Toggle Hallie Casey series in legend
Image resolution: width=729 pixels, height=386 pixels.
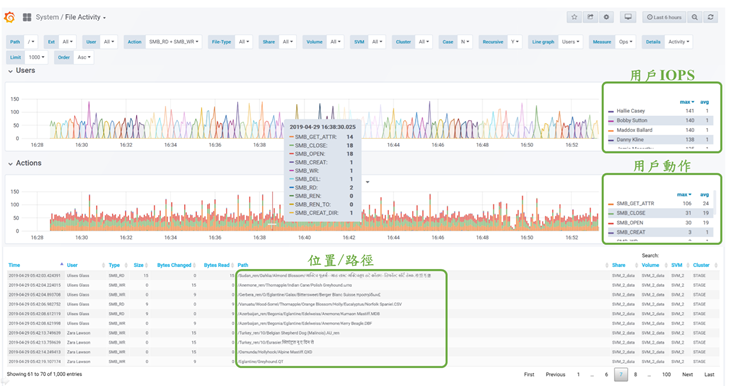630,111
